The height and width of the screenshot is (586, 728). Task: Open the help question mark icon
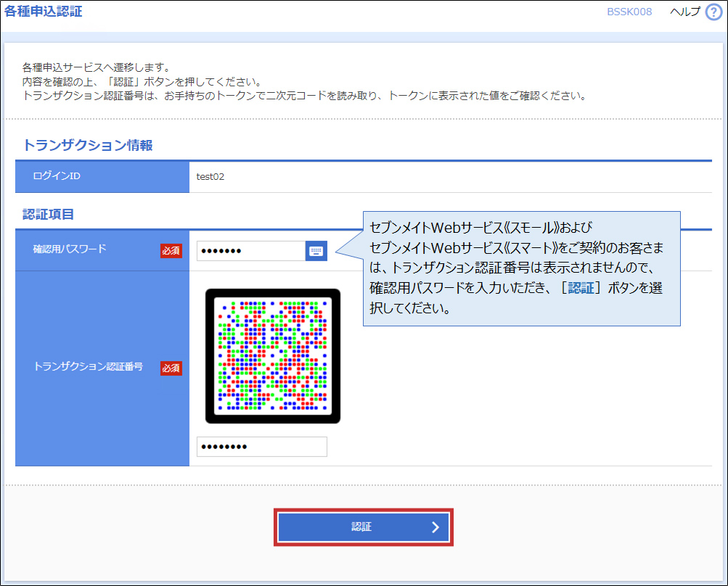713,12
